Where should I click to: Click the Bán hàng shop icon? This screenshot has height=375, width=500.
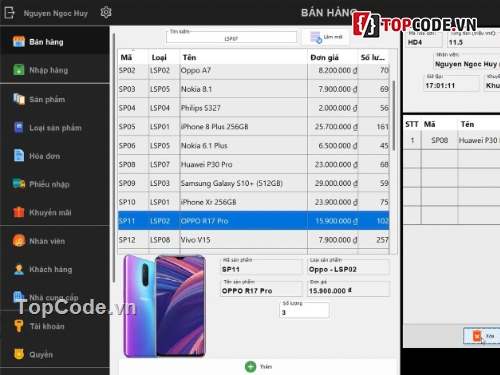[19, 42]
